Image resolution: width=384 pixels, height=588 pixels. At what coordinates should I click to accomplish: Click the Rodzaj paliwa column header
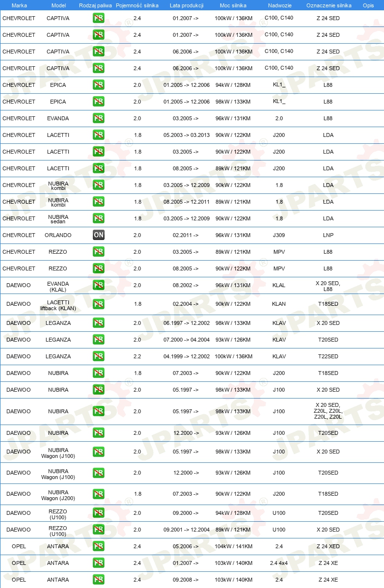point(95,5)
